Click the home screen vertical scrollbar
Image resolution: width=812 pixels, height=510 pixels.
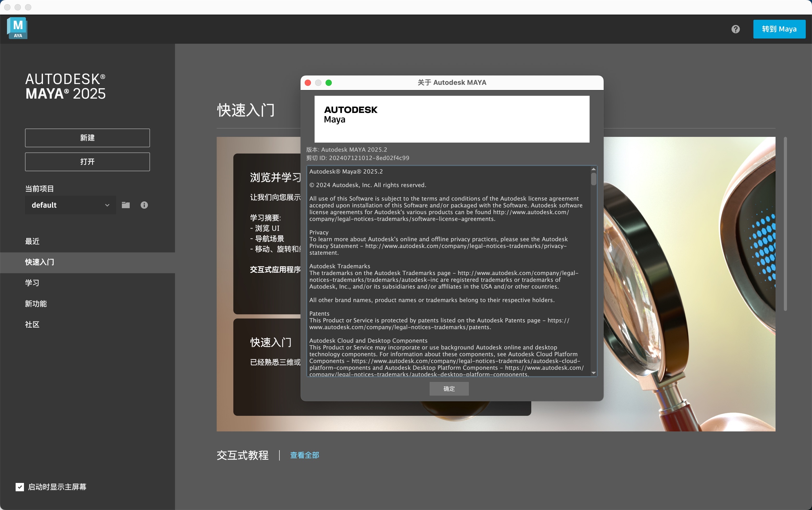point(785,224)
